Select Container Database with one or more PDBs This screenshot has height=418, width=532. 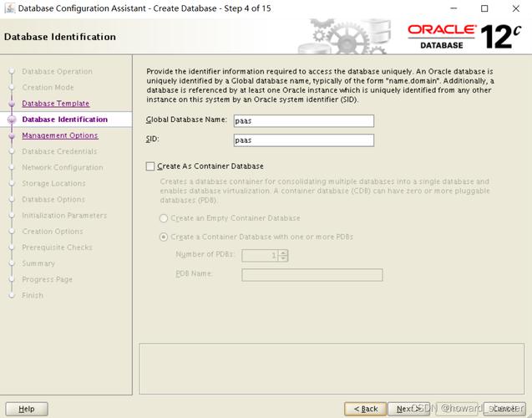coord(164,237)
